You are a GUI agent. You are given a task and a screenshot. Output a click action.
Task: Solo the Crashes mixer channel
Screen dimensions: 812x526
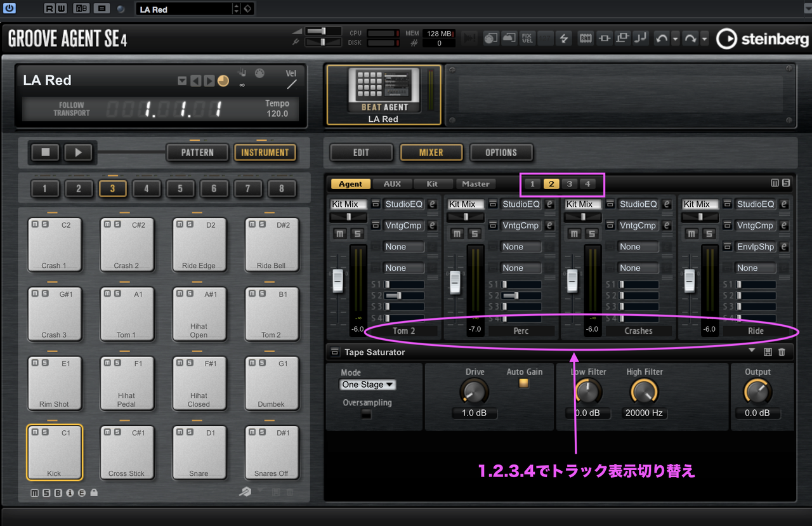pos(591,234)
